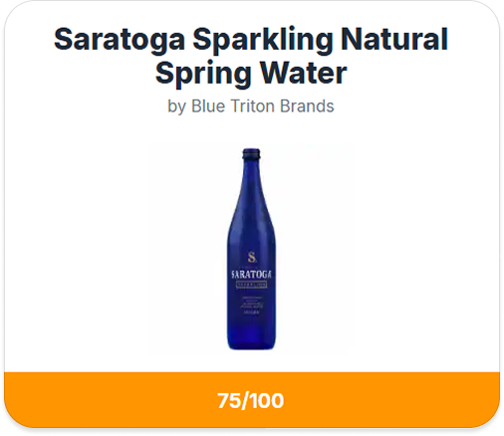Select the 75/100 score text

tap(251, 400)
